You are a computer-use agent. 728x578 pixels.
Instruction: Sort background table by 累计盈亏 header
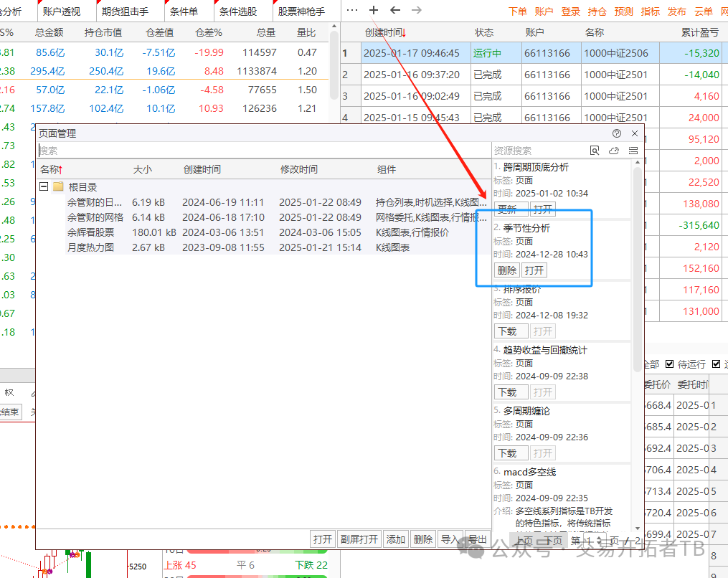pos(700,32)
